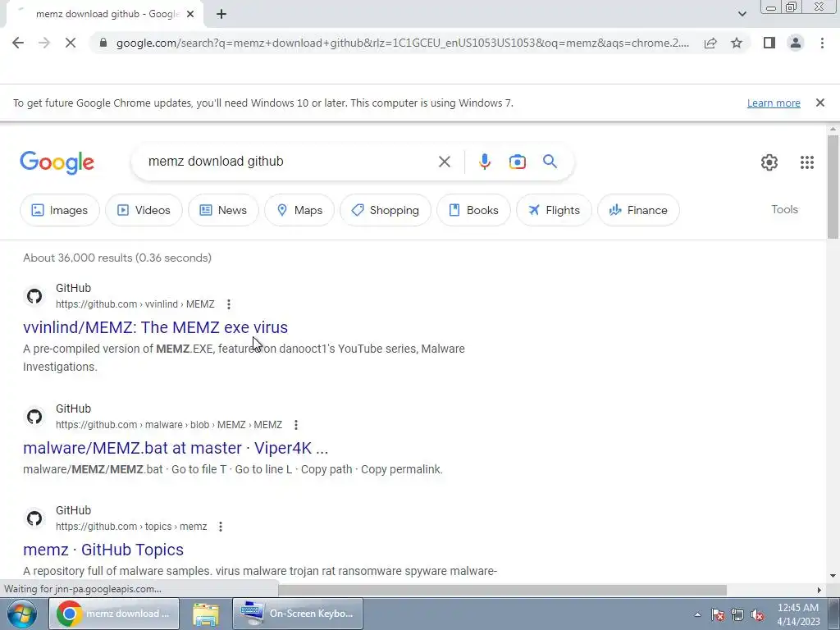The image size is (840, 630).
Task: Click horizontal scrollbar right arrow
Action: click(x=819, y=590)
